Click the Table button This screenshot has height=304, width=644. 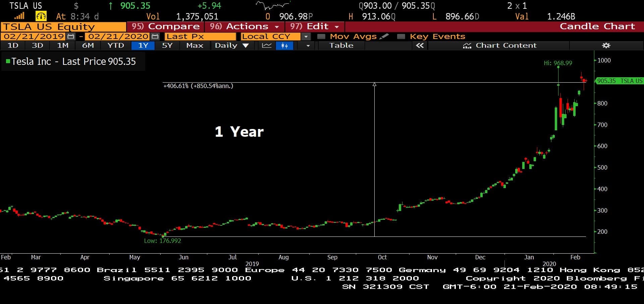point(341,45)
